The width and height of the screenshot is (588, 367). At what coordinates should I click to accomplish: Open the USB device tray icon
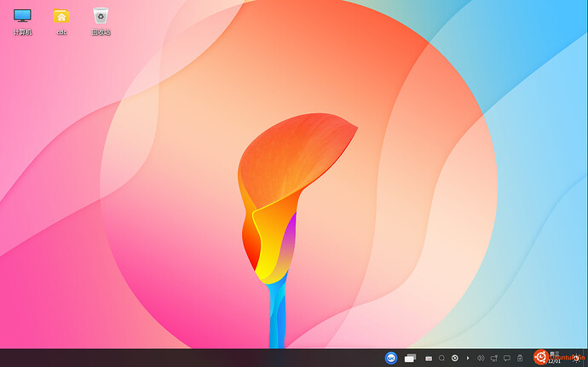(520, 358)
